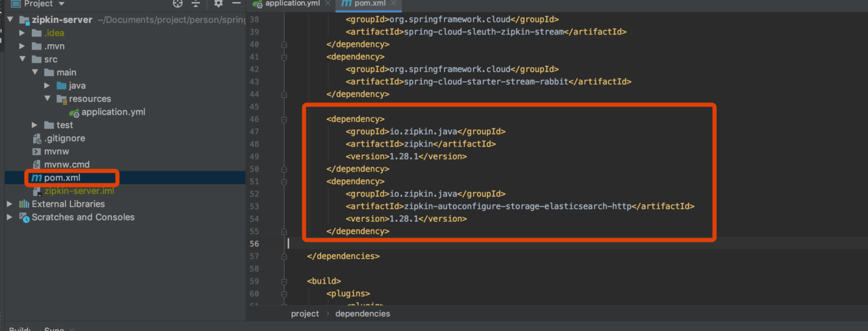Click the folding marker at line 55
Screen dimensions: 868x331
point(285,231)
